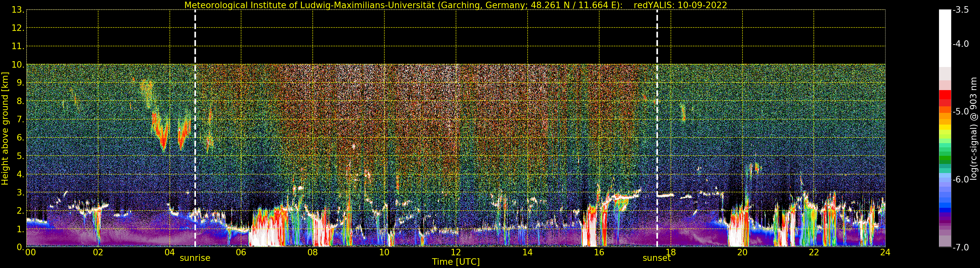Click the height tick label '3.'

click(21, 192)
